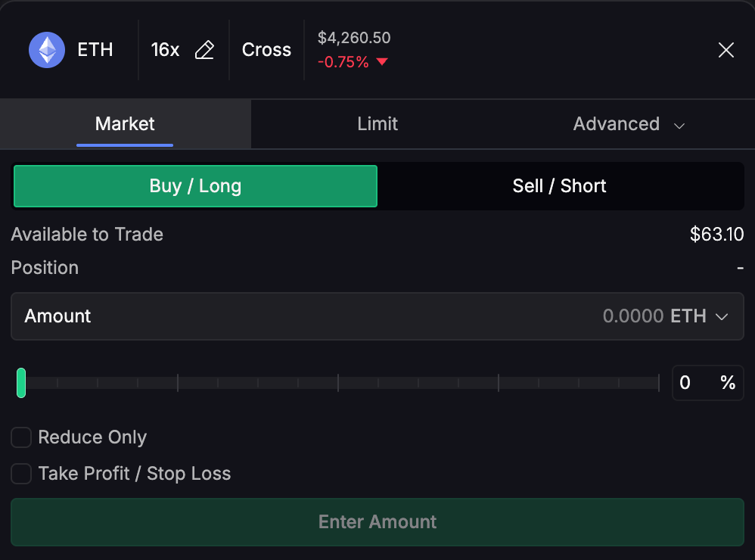Viewport: 755px width, 560px height.
Task: Click the Ethereum coin logo icon
Action: click(x=47, y=50)
